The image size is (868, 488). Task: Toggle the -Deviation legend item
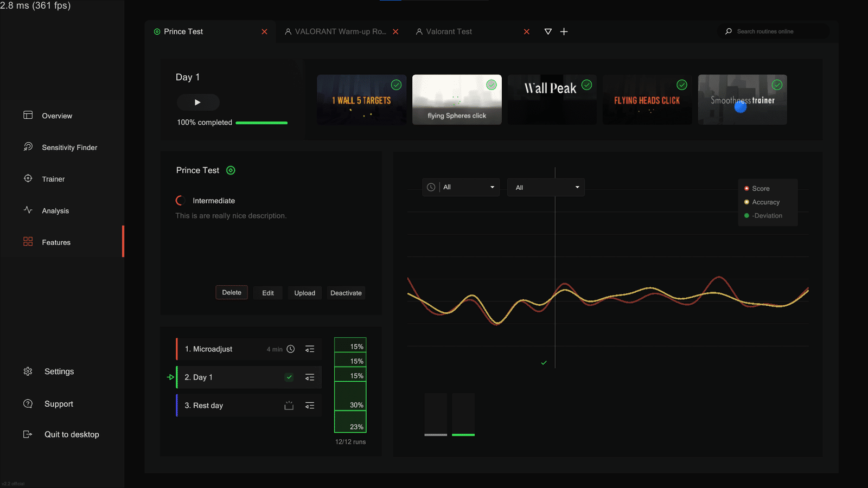763,215
